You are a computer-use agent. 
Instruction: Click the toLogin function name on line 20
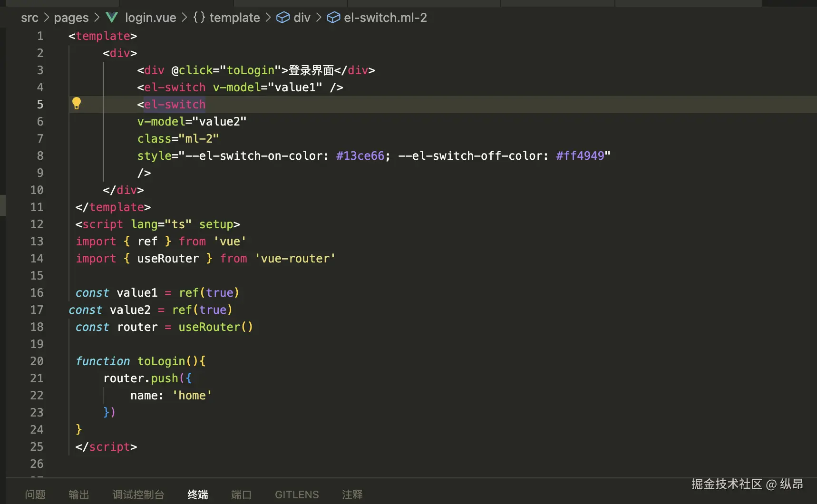(161, 361)
